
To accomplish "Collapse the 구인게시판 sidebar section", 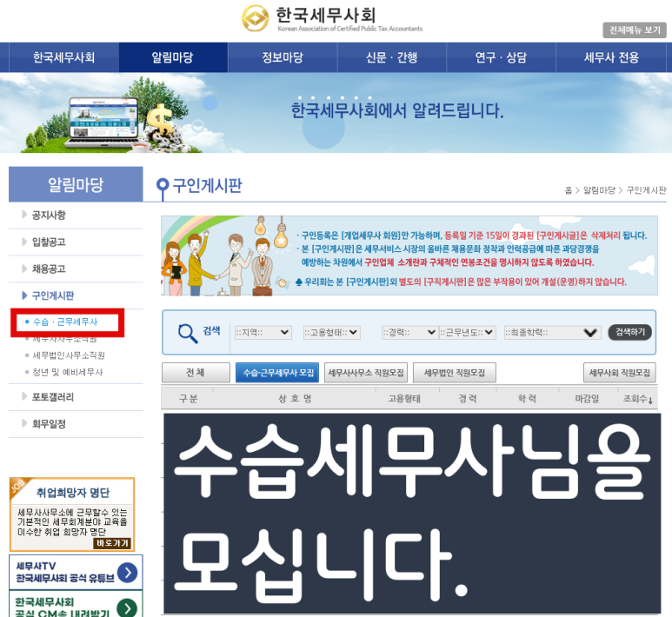I will tap(53, 295).
